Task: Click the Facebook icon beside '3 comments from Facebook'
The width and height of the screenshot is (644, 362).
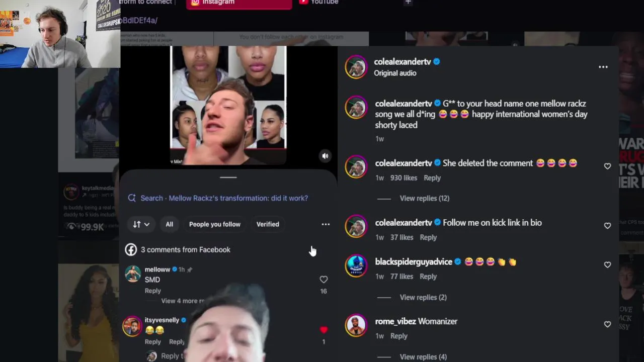Action: pyautogui.click(x=131, y=249)
